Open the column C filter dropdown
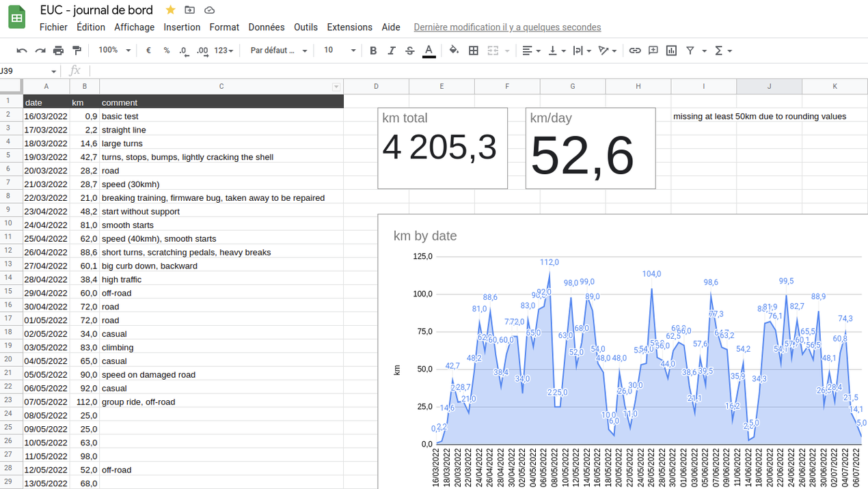The width and height of the screenshot is (868, 489). [336, 87]
